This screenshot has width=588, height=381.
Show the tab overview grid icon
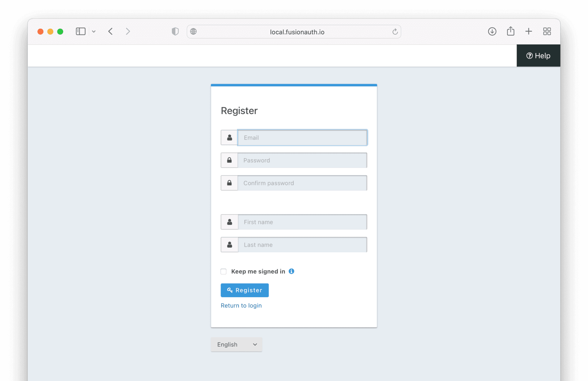(x=547, y=32)
